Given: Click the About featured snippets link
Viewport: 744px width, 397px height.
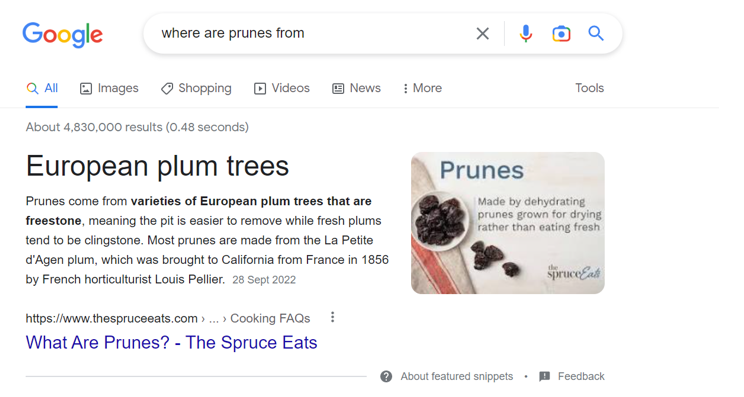Looking at the screenshot, I should [x=456, y=376].
